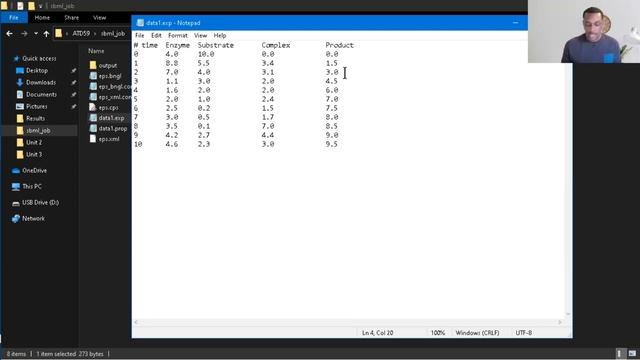Viewport: 640px width, 360px height.
Task: Click the USB Drive icon
Action: click(x=16, y=203)
